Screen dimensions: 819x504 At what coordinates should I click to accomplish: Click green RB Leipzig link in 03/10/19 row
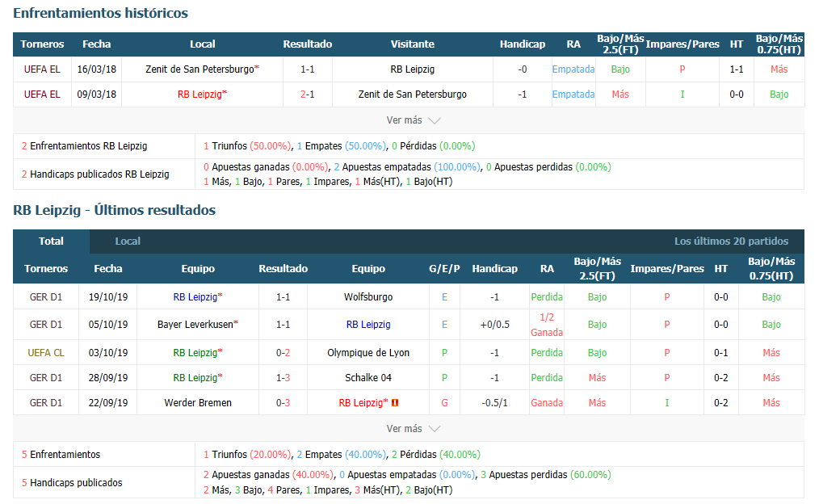[195, 353]
